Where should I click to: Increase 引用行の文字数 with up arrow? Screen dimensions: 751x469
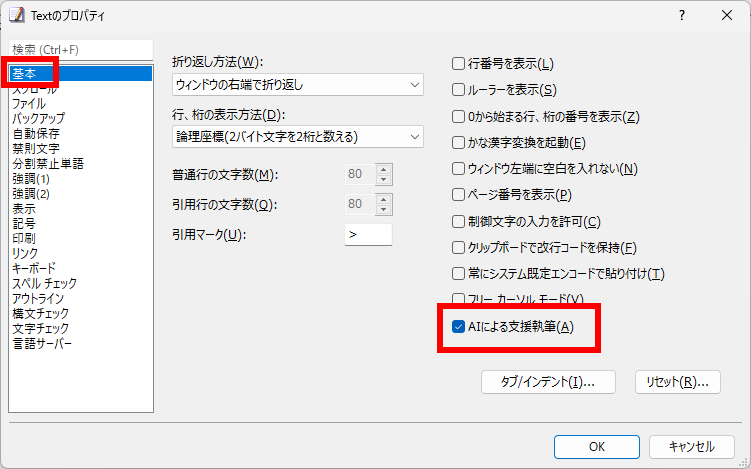384,199
